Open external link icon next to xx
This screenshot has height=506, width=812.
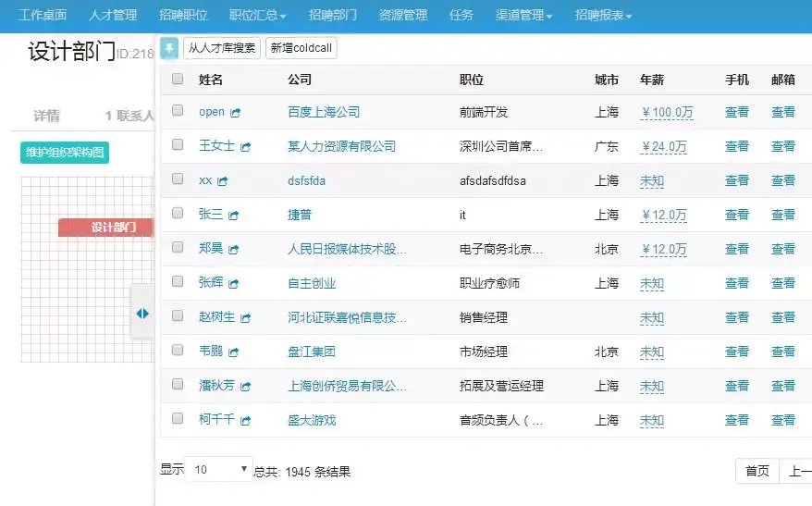point(223,180)
